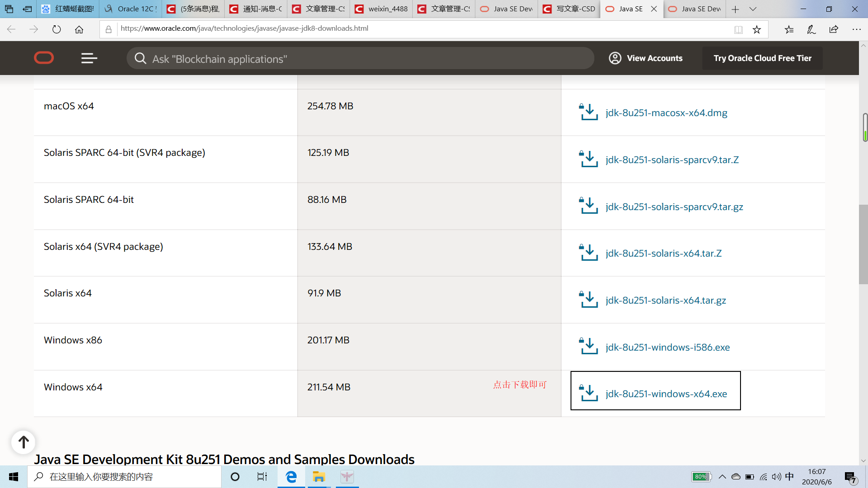Open Edge settings and more menu

(856, 30)
